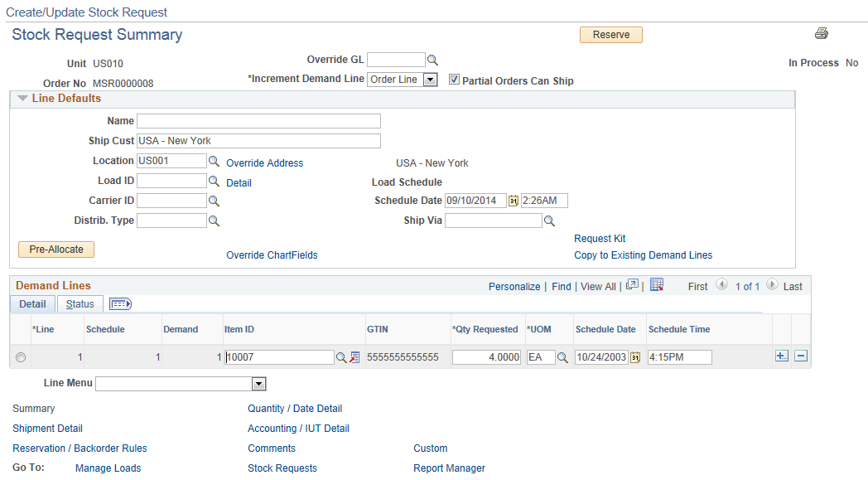This screenshot has width=868, height=480.
Task: Open the Item ID lookup magnifier
Action: 340,356
